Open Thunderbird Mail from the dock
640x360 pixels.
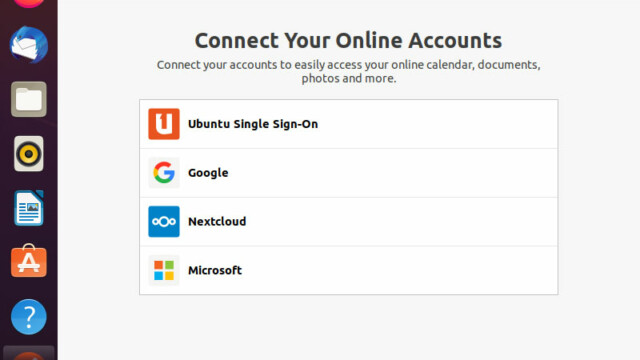point(29,44)
